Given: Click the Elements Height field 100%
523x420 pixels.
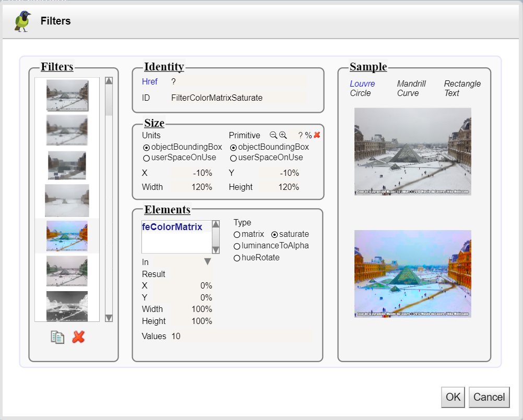Looking at the screenshot, I should click(x=192, y=321).
